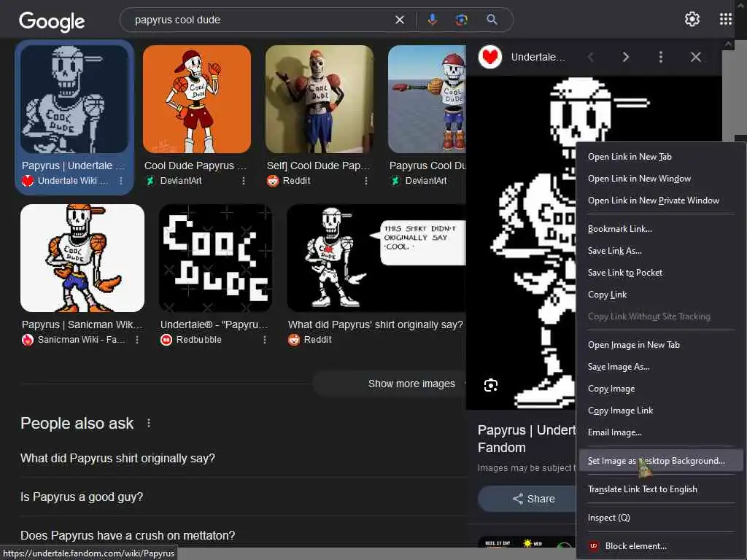Click scroll up arrow of page scrollbar
Screen dimensions: 747x560
[728, 44]
